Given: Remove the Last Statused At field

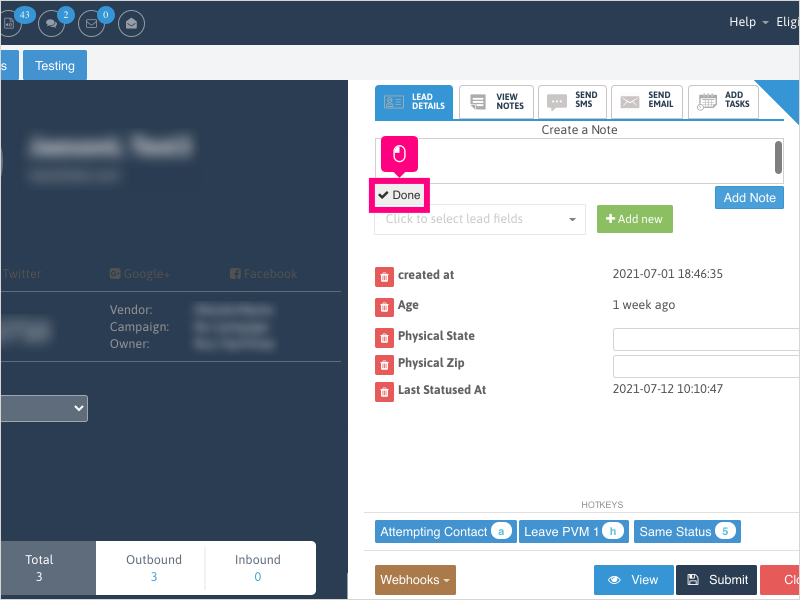Looking at the screenshot, I should (x=384, y=392).
